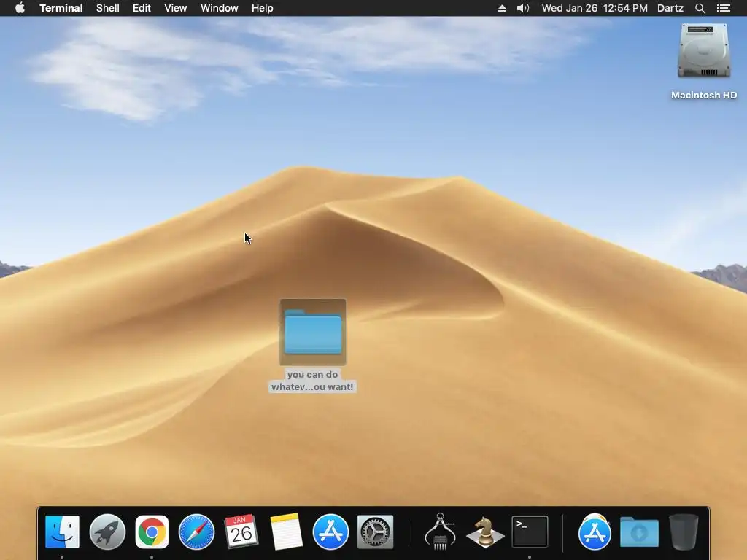Open the volume control in menu bar
The height and width of the screenshot is (560, 747).
click(523, 8)
